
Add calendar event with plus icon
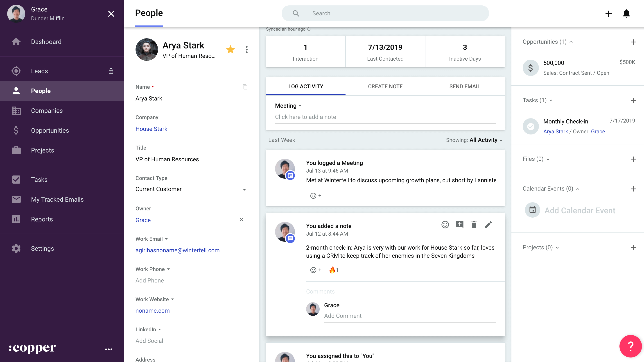pos(633,189)
